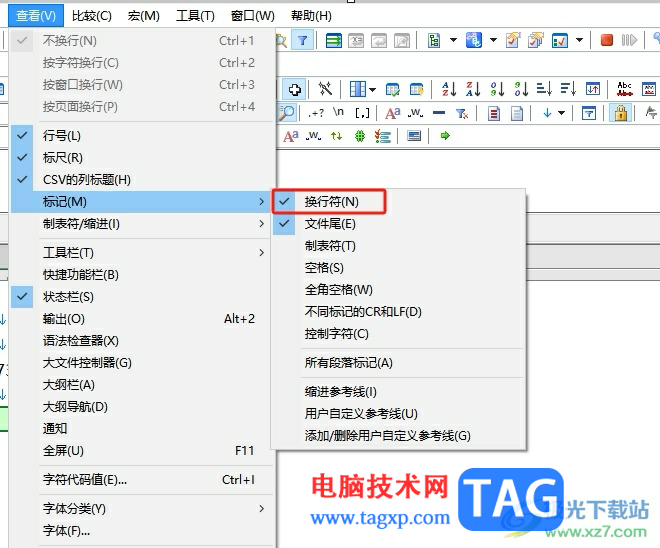Open the 帮助(H) menu
Screen dimensions: 660x548
[x=311, y=16]
